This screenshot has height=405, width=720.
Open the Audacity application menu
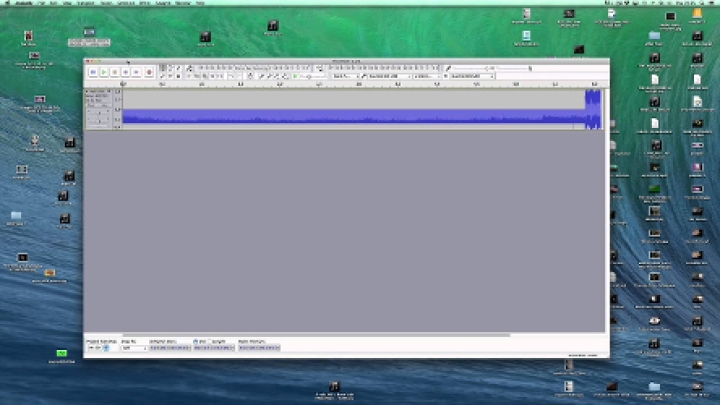coord(24,3)
